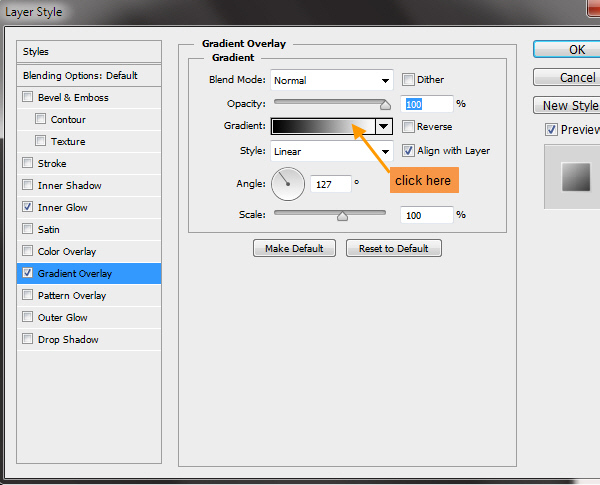
Task: Enable the Drop Shadow effect checkbox
Action: [x=28, y=340]
